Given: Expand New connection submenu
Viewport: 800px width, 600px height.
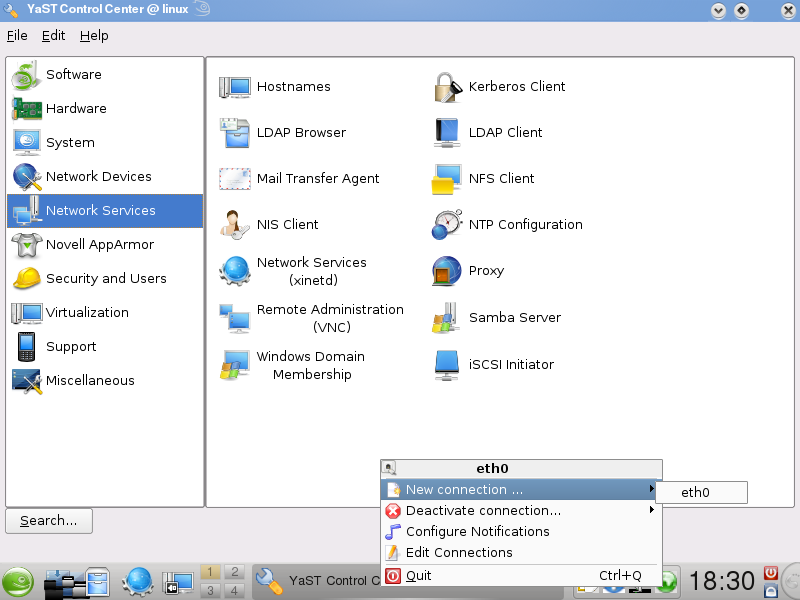Looking at the screenshot, I should point(521,490).
